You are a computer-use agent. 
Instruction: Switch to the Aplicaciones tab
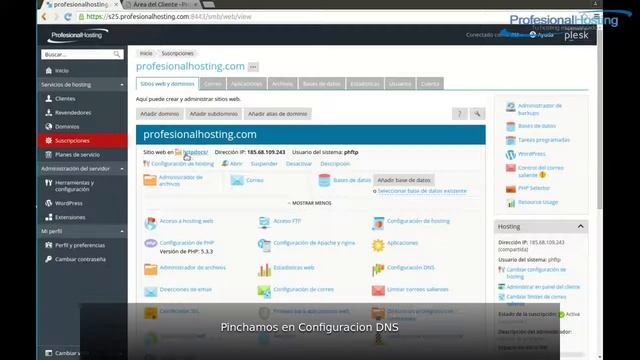(247, 84)
